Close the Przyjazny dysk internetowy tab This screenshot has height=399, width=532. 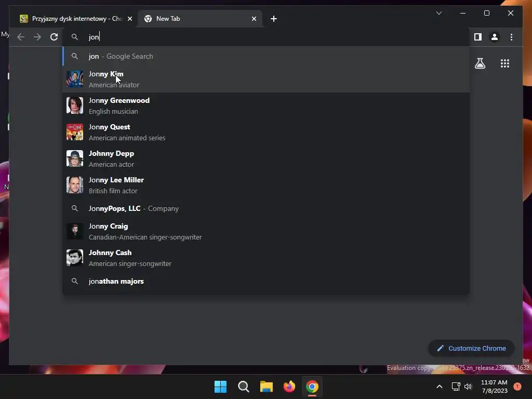coord(129,19)
